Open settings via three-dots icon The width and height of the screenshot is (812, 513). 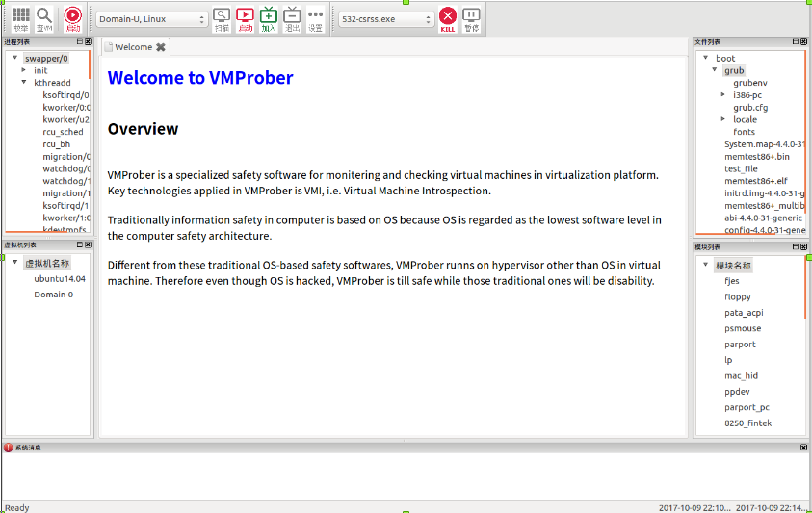(x=315, y=18)
